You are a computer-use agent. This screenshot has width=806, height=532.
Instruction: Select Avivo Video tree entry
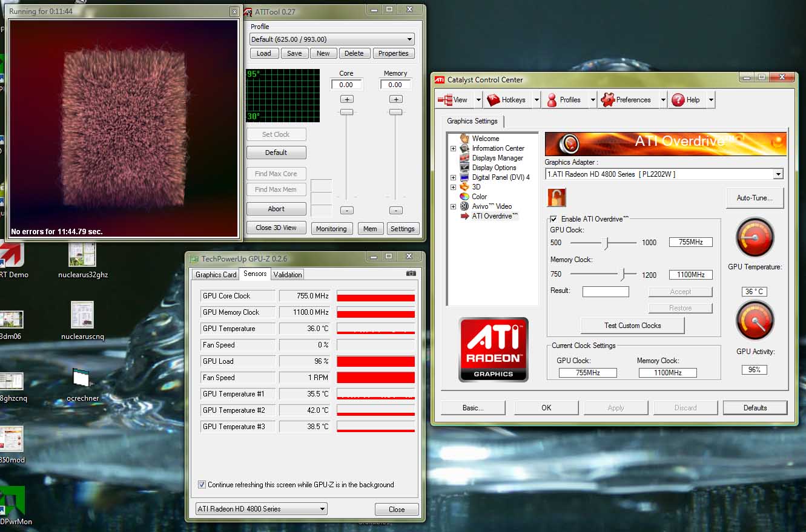coord(492,206)
